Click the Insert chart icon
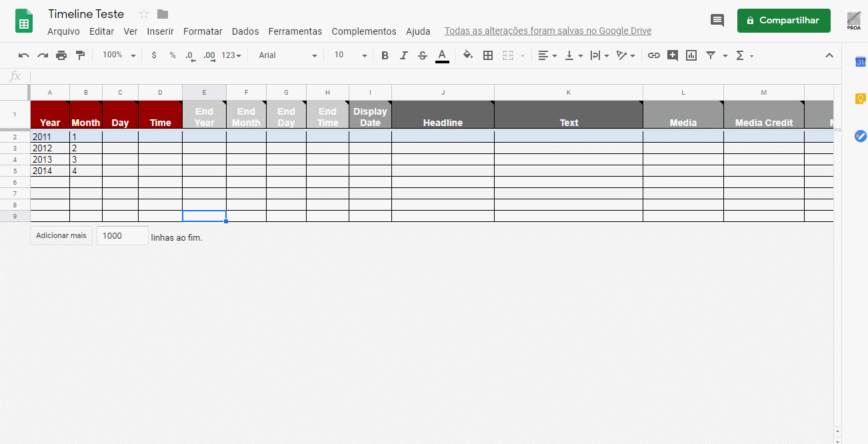 tap(691, 55)
